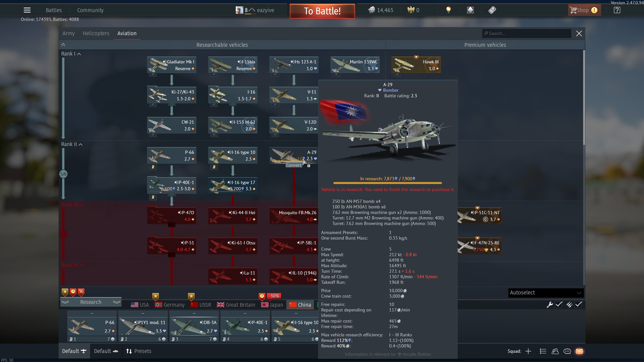Select the P-40E-1 crew slot
The width and height of the screenshot is (644, 362).
point(245,327)
